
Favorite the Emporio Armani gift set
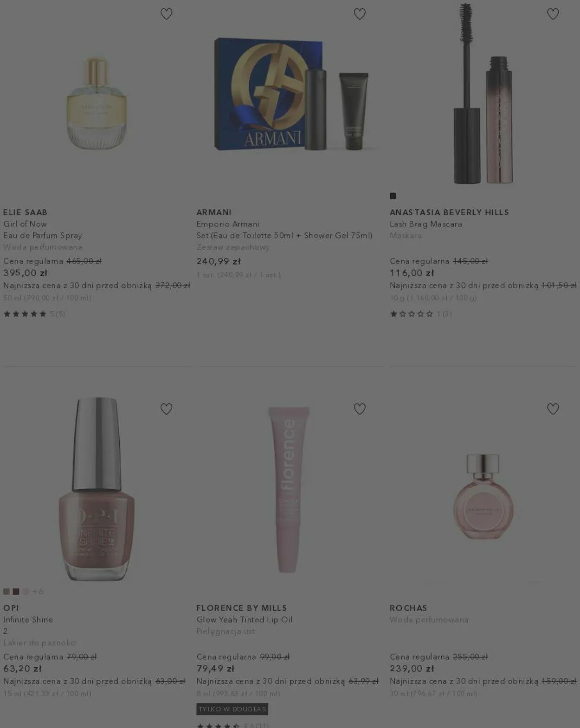point(360,14)
